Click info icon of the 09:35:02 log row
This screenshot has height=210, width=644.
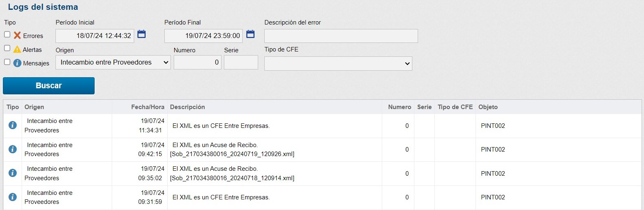coord(13,173)
